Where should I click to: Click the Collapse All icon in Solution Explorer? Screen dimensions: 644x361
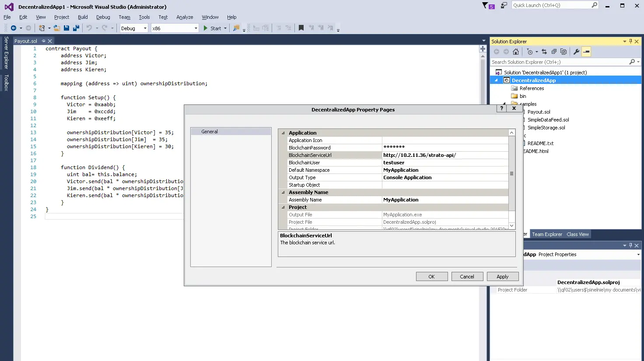tap(554, 52)
